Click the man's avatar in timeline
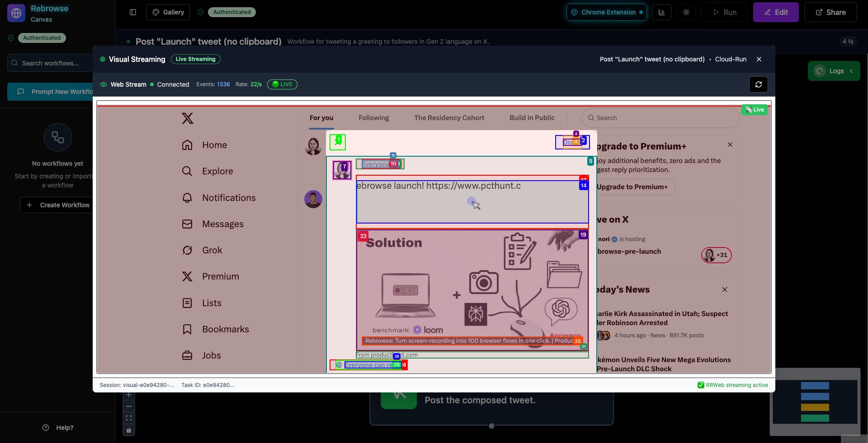The width and height of the screenshot is (868, 443). tap(313, 199)
